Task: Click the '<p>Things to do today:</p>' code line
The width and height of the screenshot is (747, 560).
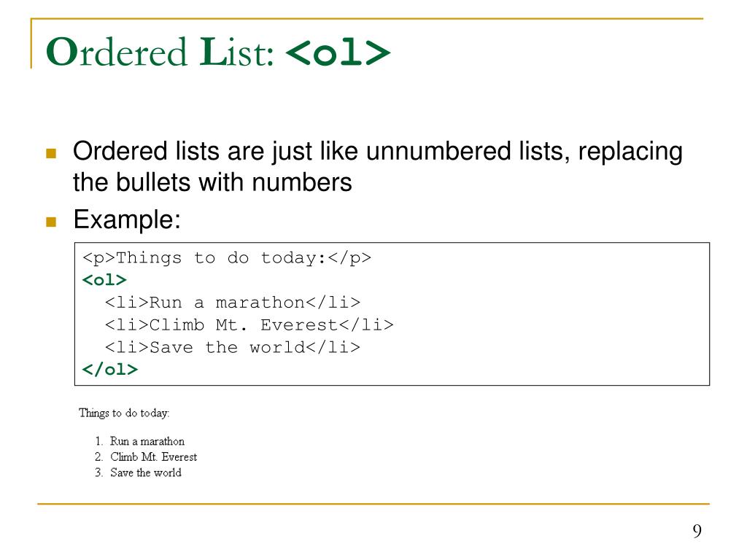Action: [x=227, y=257]
